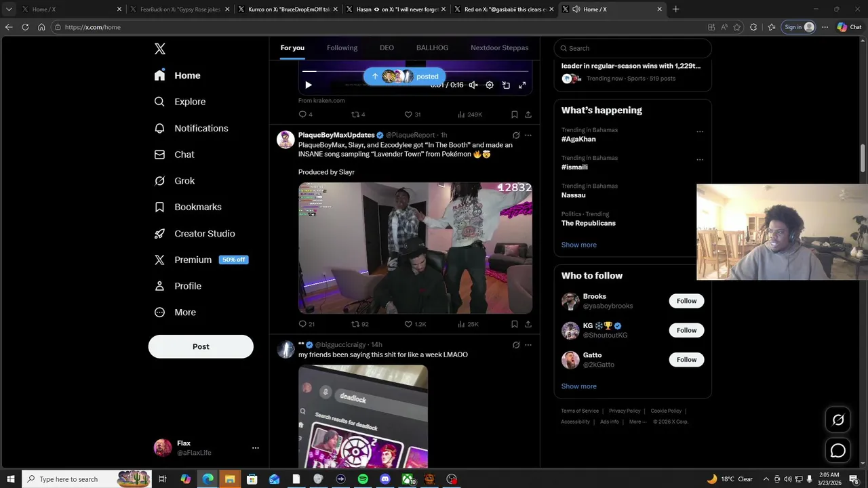Reply to the kraken video post
Screen dimensions: 868x488
(305, 115)
